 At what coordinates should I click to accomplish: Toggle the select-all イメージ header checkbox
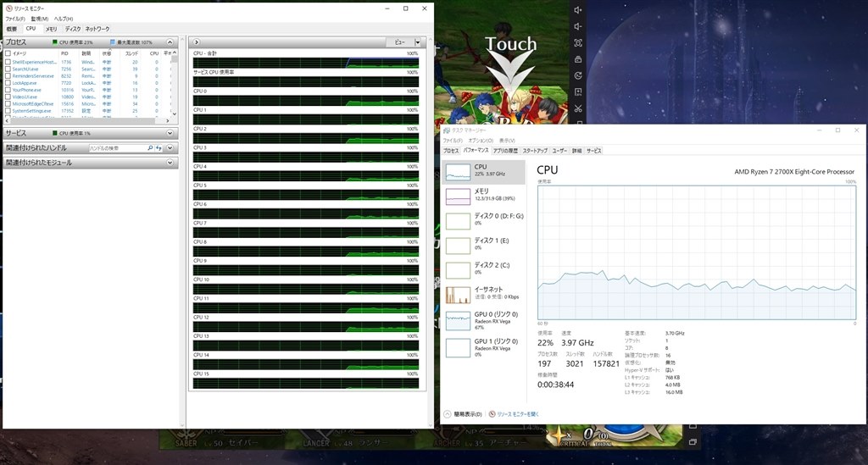(8, 53)
